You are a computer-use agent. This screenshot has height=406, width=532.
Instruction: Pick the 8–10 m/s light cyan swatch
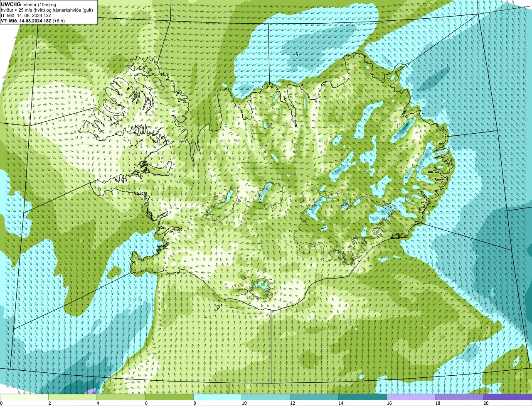pyautogui.click(x=218, y=397)
